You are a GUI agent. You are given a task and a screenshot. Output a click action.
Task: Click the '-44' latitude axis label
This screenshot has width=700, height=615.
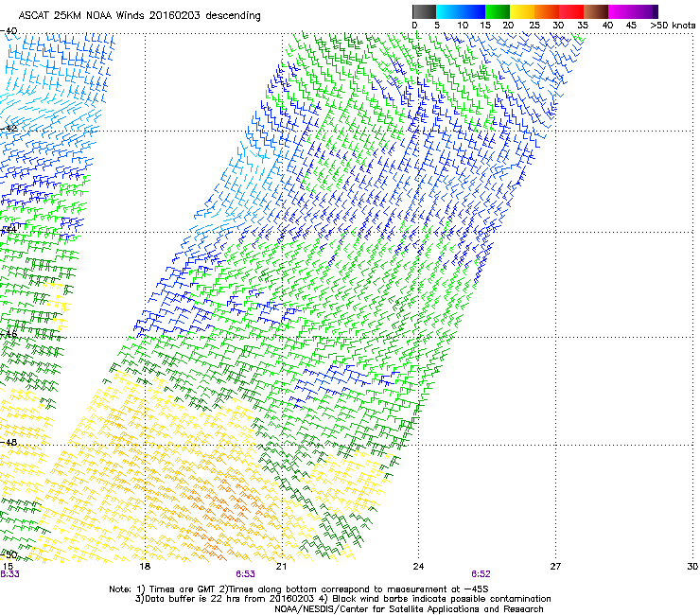tap(9, 230)
